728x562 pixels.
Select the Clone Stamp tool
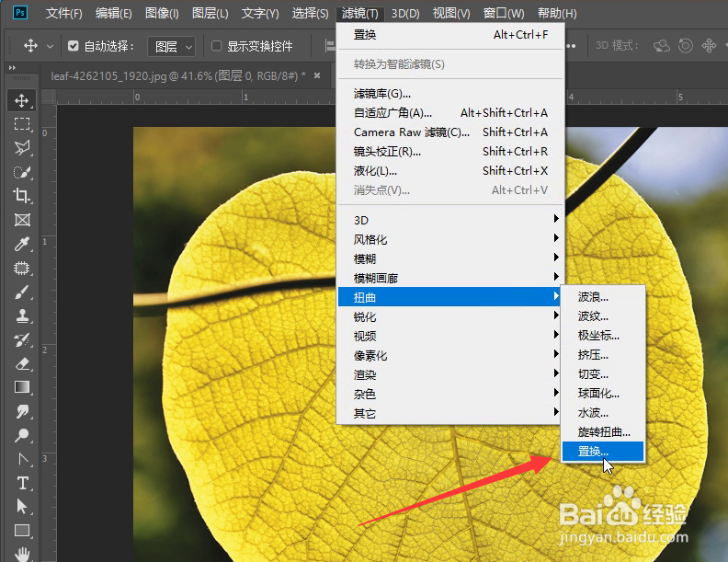pyautogui.click(x=21, y=316)
